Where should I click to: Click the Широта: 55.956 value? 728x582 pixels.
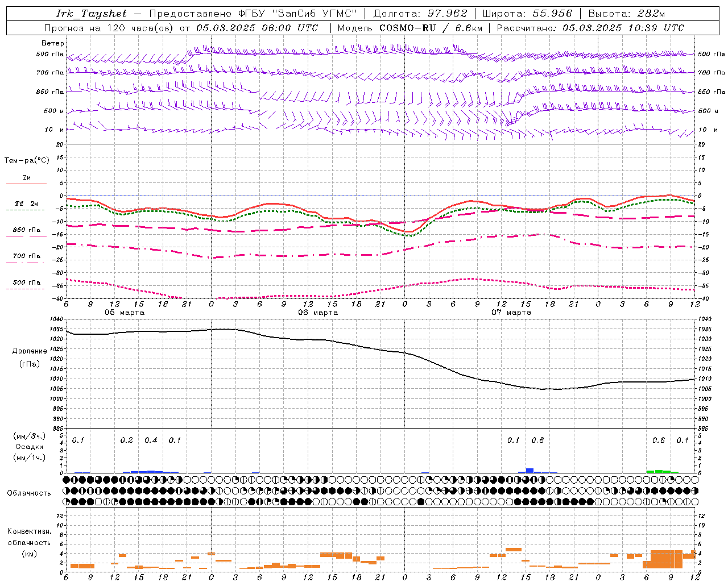[527, 14]
